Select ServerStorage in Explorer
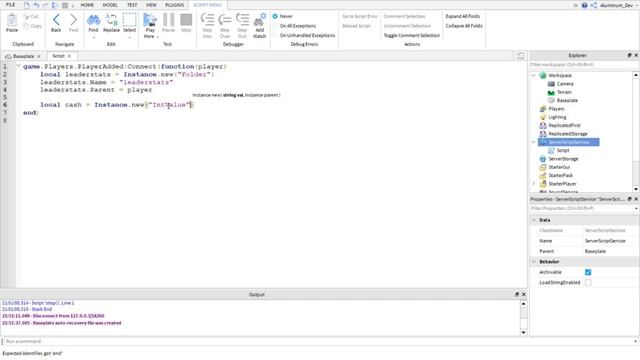This screenshot has height=360, width=640. click(563, 159)
